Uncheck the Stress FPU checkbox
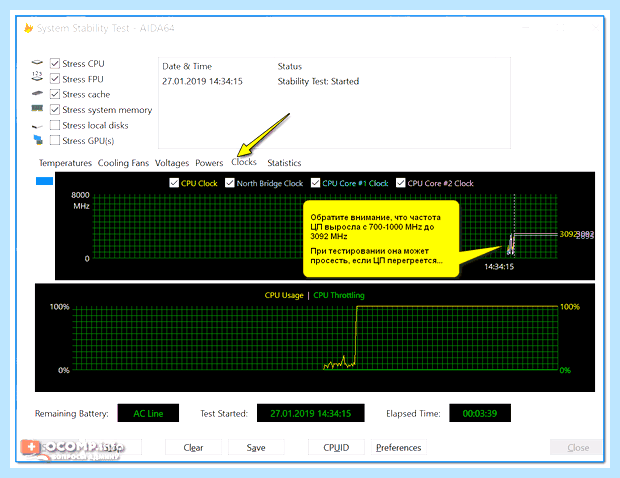Image resolution: width=620 pixels, height=478 pixels. coord(55,79)
